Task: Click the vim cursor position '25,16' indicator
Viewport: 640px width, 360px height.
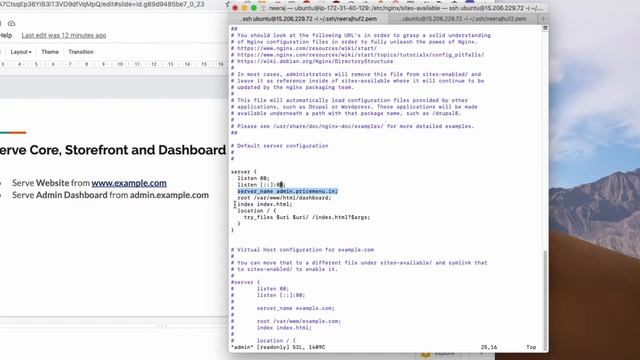Action: [x=489, y=347]
